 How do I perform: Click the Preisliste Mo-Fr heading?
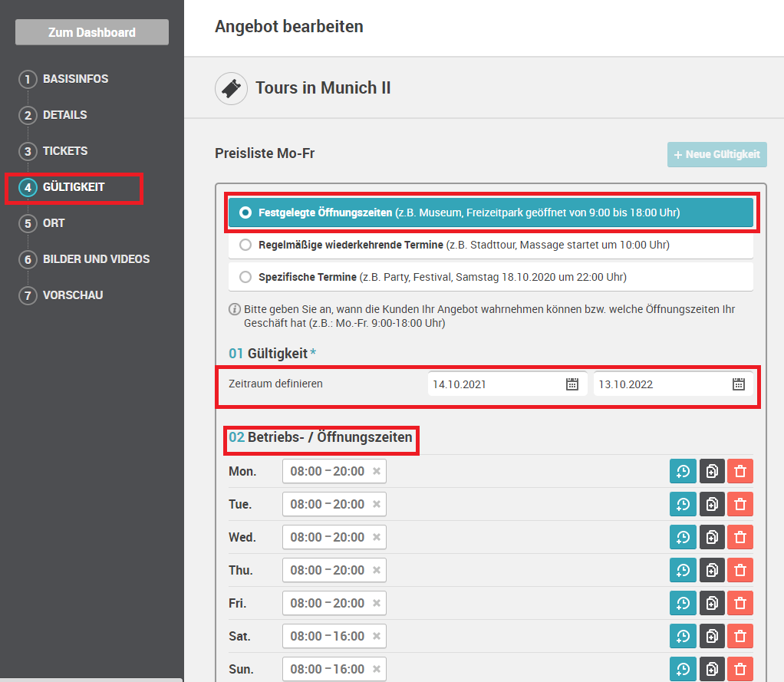click(265, 153)
